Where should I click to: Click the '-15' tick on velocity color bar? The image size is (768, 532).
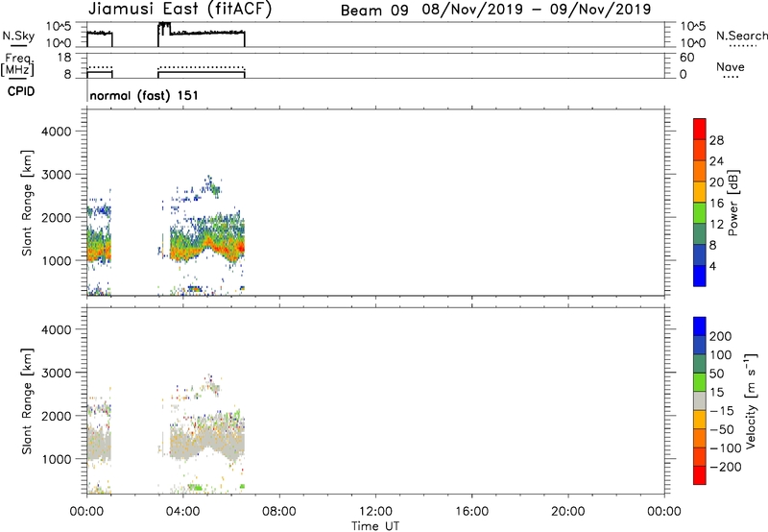pyautogui.click(x=722, y=411)
